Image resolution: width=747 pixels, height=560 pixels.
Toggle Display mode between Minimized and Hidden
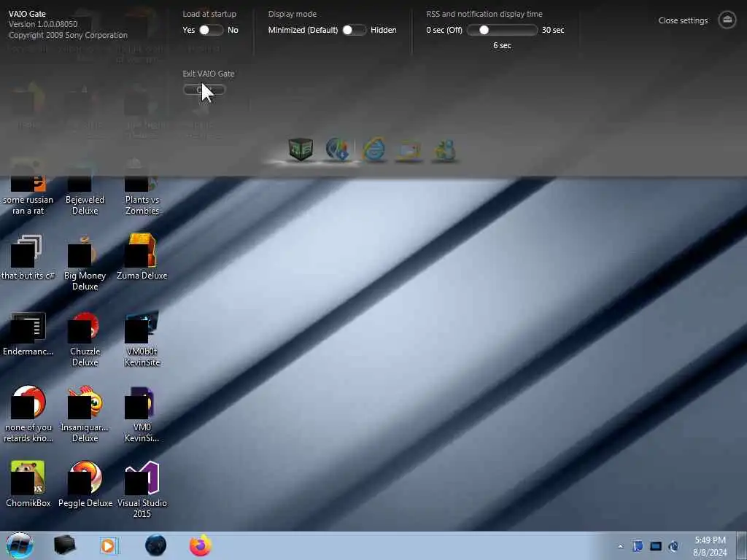click(x=355, y=30)
